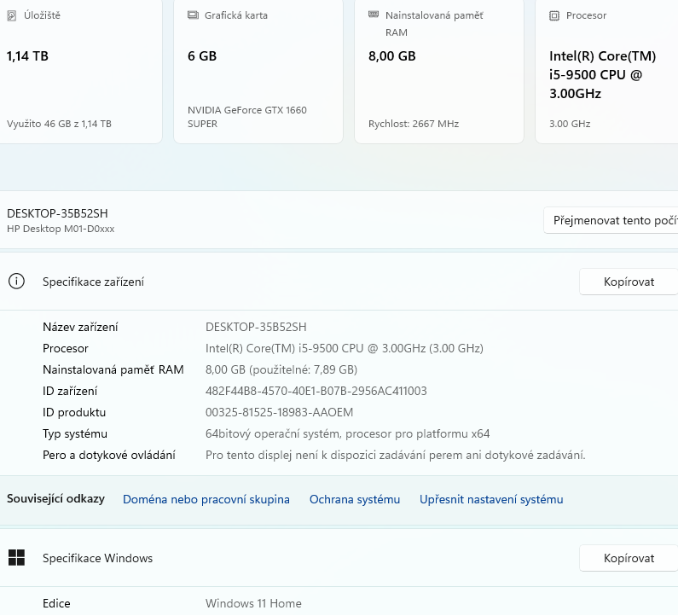This screenshot has height=616, width=678.
Task: Select the ID produktu value 00325-81525-18983-AAOEM
Action: tap(280, 412)
